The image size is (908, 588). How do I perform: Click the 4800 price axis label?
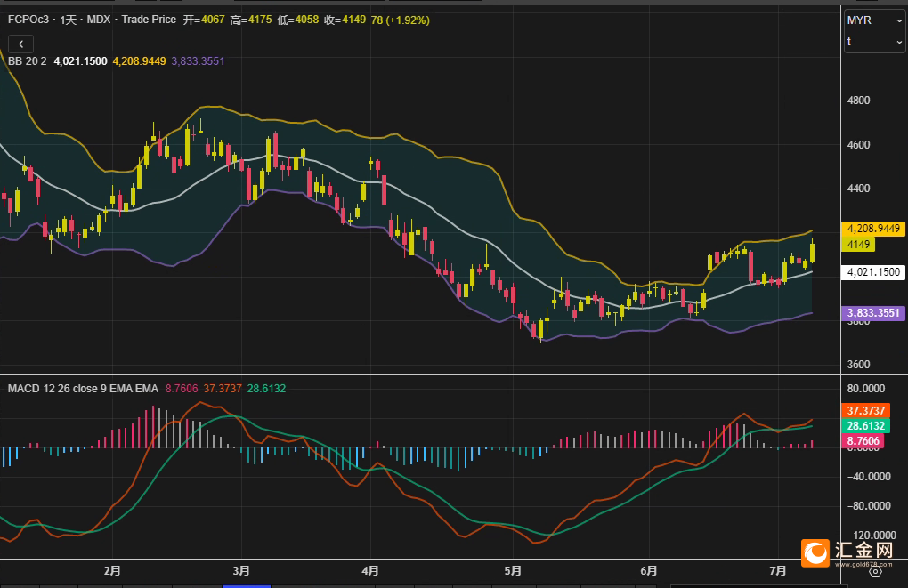click(858, 101)
